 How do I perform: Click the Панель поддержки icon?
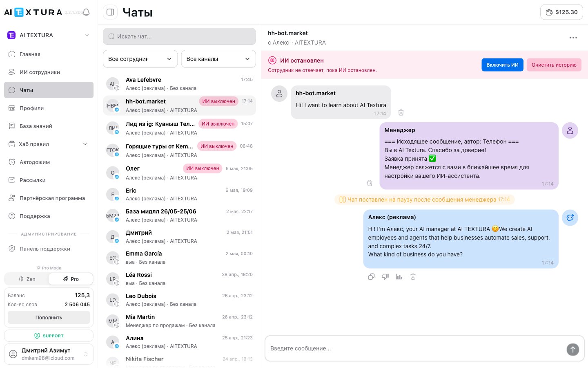pos(12,249)
